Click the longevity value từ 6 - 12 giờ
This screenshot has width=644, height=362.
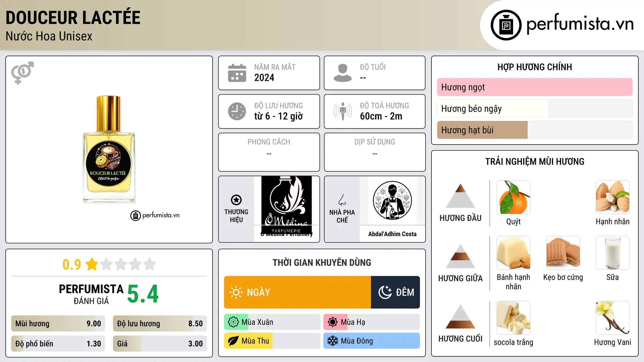(278, 116)
